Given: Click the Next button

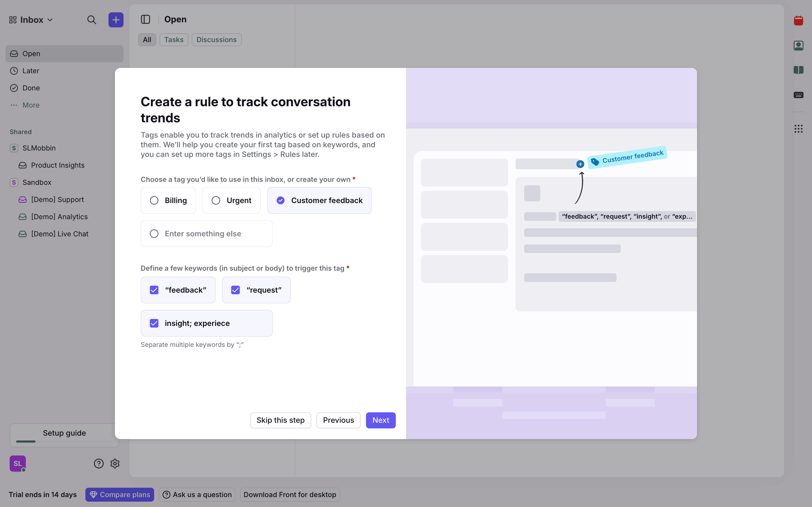Looking at the screenshot, I should (x=380, y=420).
